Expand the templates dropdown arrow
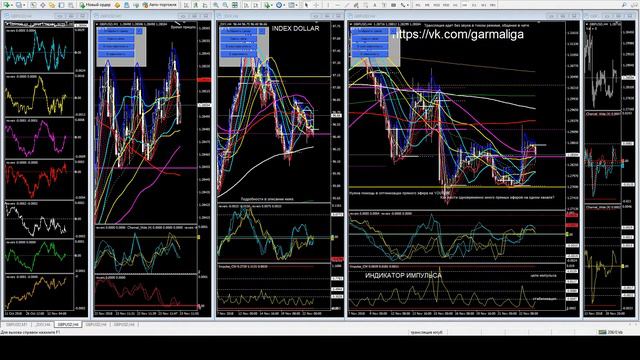This screenshot has height=360, width=640. coord(297,4)
